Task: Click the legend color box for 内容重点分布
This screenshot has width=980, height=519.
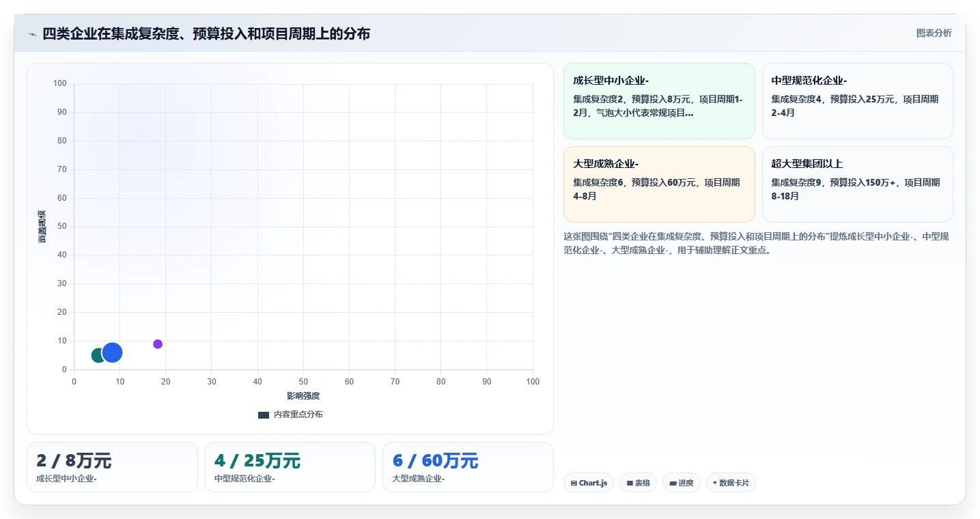Action: click(264, 415)
